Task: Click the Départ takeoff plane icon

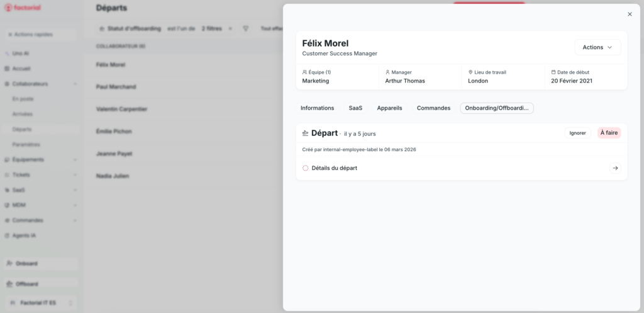Action: pyautogui.click(x=306, y=134)
